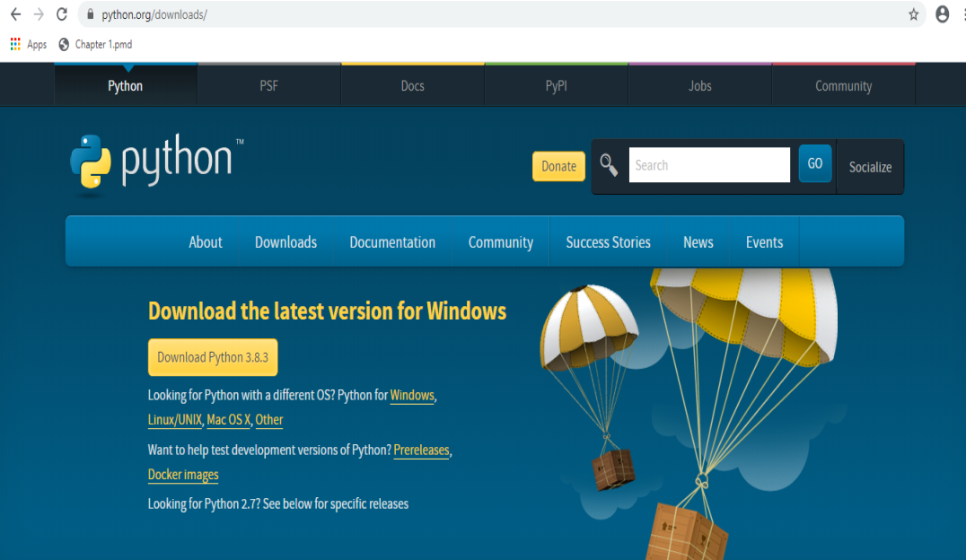Screen dimensions: 966x560
Task: Switch to the PSF top tab
Action: 268,86
